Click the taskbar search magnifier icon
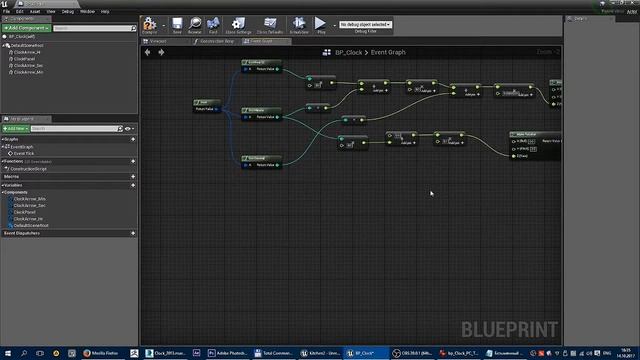 coord(24,353)
